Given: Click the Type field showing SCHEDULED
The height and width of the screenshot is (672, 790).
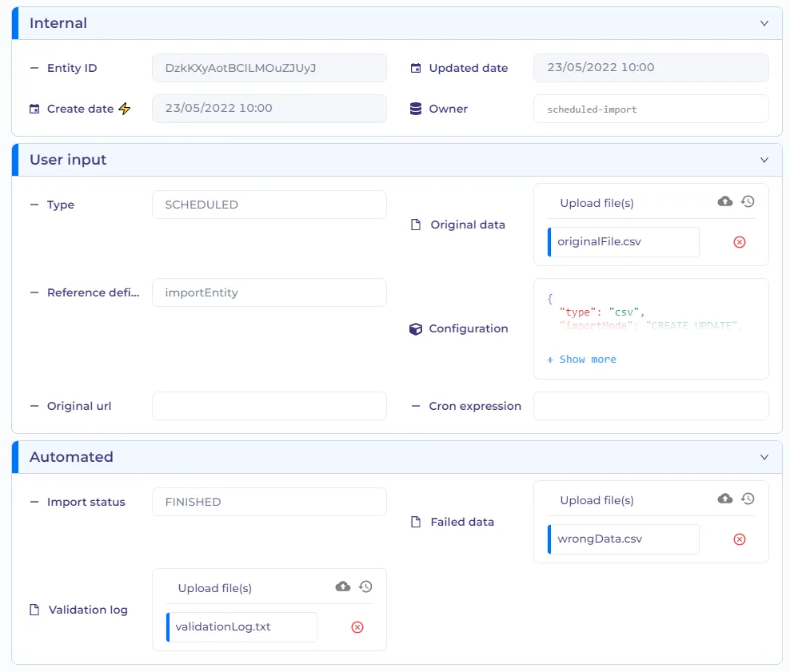Looking at the screenshot, I should [269, 205].
